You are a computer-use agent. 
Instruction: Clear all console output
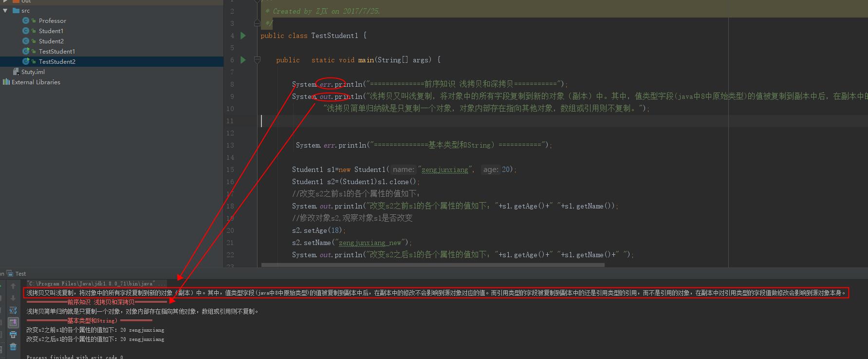pyautogui.click(x=13, y=347)
